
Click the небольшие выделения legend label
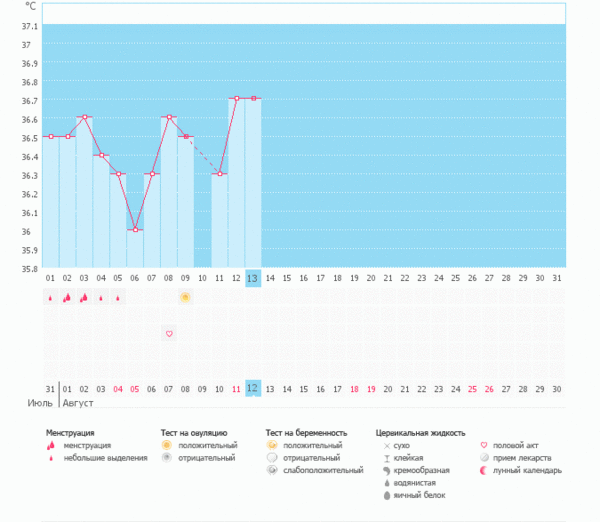100,457
